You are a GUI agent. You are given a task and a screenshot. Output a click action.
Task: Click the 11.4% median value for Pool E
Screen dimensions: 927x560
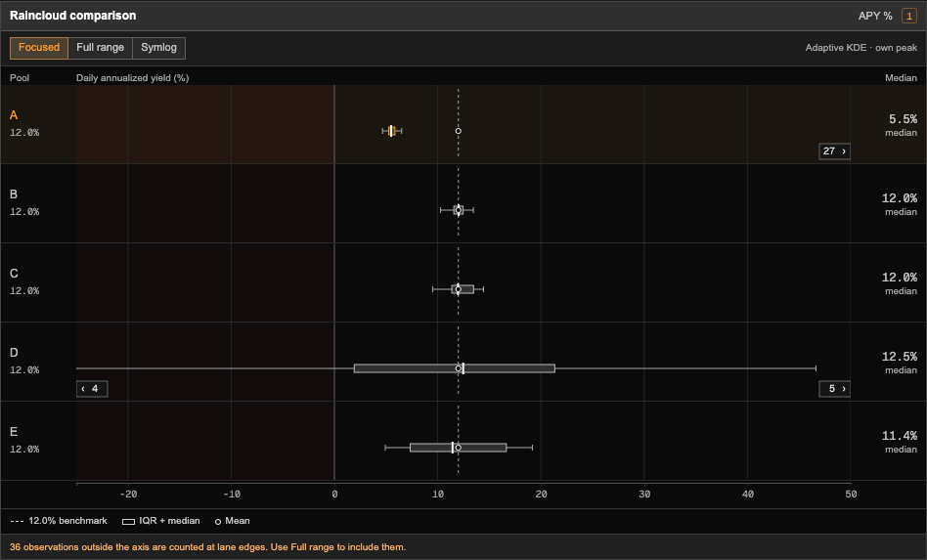tap(900, 436)
